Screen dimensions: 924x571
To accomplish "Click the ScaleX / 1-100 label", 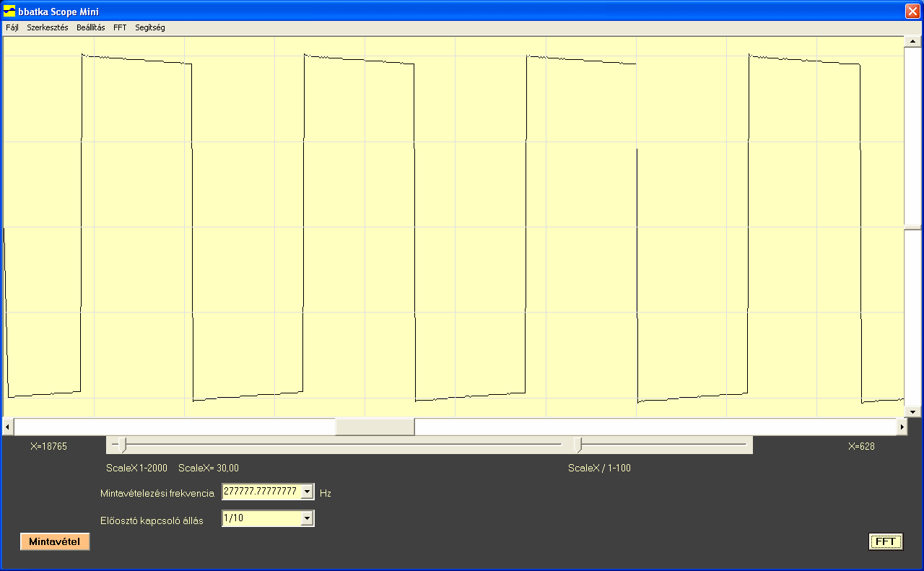I will click(599, 468).
